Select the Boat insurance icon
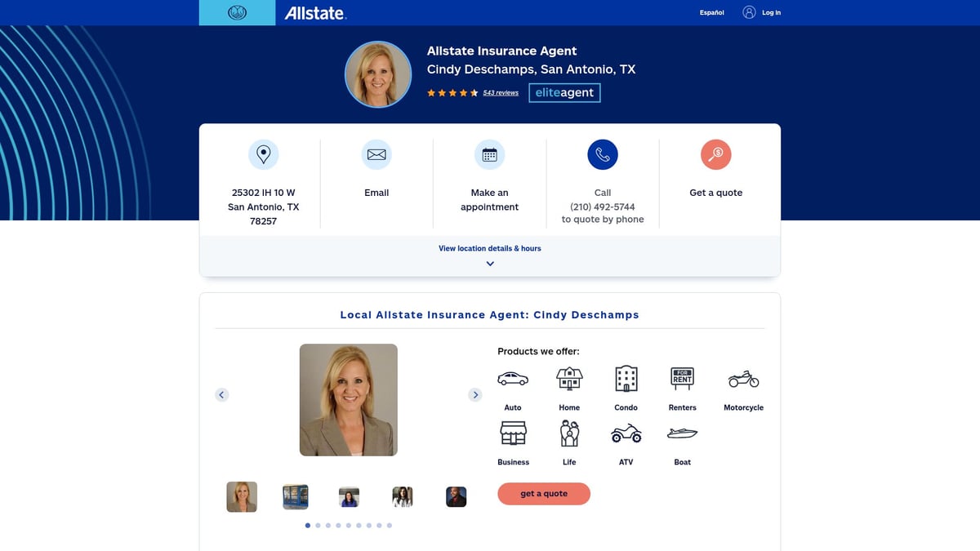This screenshot has height=551, width=980. [681, 433]
